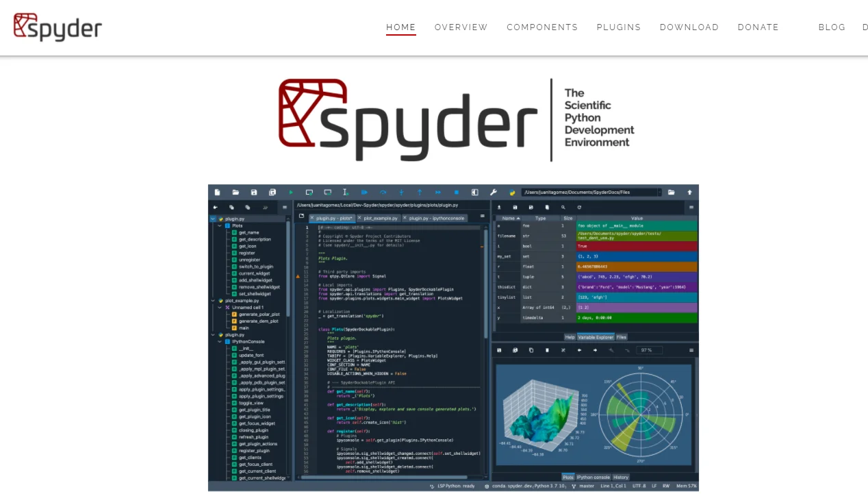This screenshot has height=494, width=868.
Task: Click the Next plot right arrow
Action: [x=596, y=350]
